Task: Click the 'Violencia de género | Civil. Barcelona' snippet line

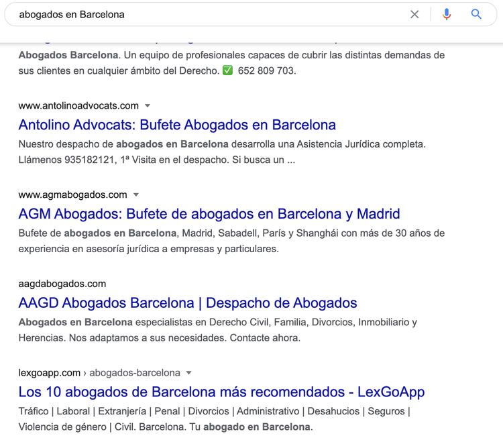Action: (166, 427)
